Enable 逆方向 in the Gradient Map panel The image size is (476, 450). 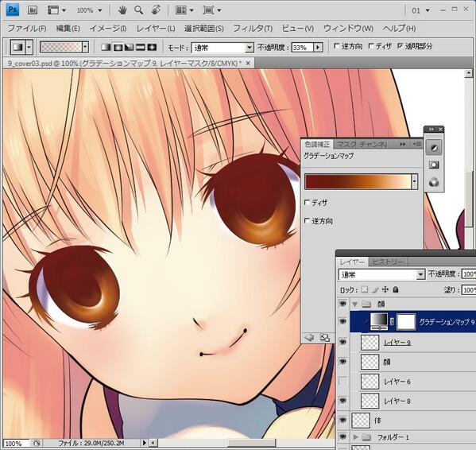click(307, 221)
